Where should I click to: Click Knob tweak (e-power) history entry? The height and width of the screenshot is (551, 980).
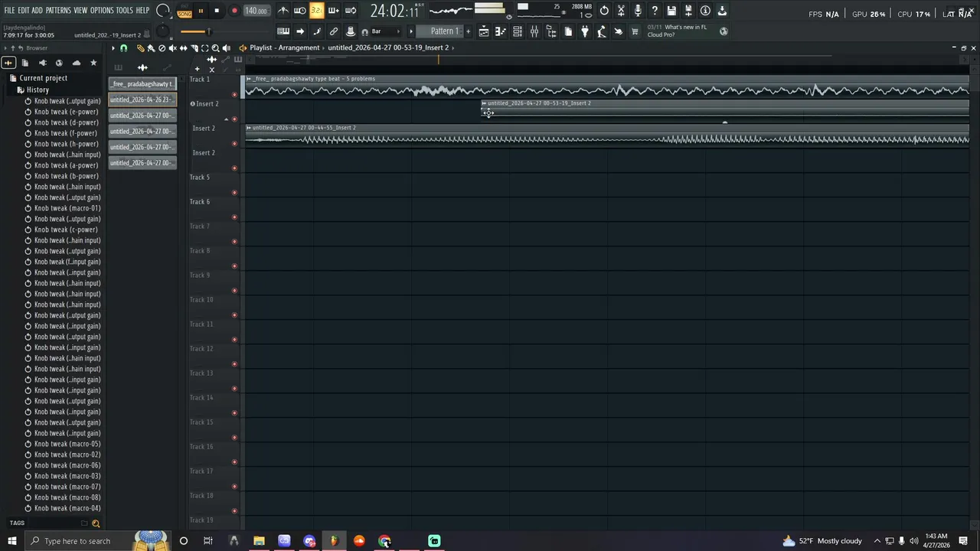click(x=67, y=112)
